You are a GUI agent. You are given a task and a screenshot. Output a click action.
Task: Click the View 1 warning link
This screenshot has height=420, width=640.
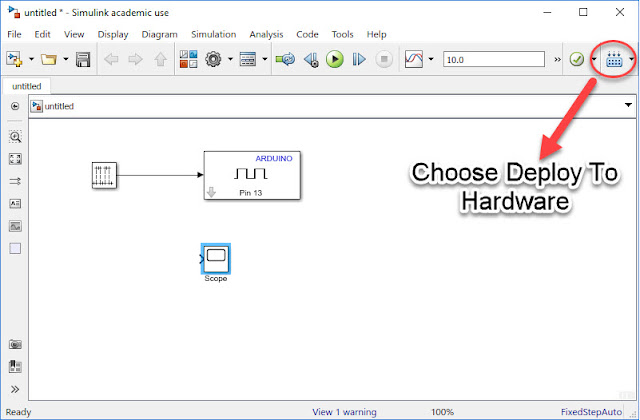pyautogui.click(x=344, y=412)
